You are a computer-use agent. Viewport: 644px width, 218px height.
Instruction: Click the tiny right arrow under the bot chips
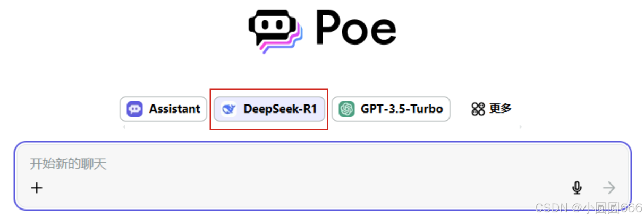(x=520, y=127)
